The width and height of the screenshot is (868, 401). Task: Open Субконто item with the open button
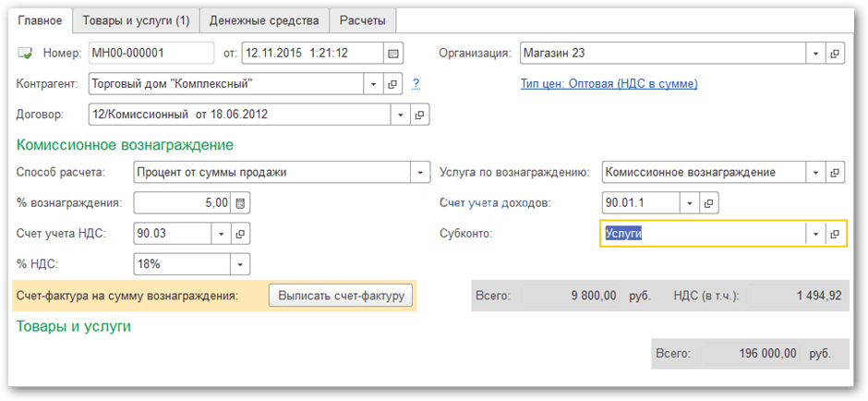(x=836, y=234)
